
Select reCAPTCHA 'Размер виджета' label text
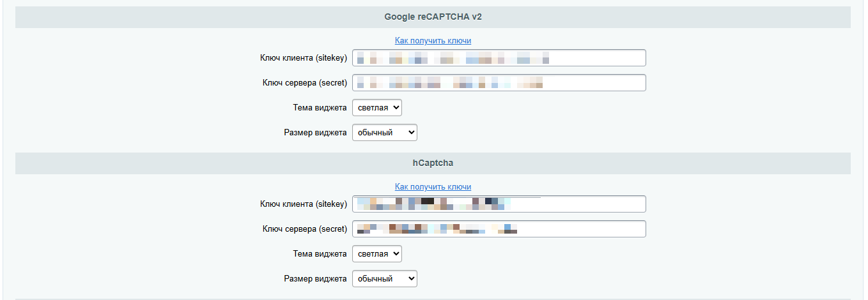click(315, 133)
